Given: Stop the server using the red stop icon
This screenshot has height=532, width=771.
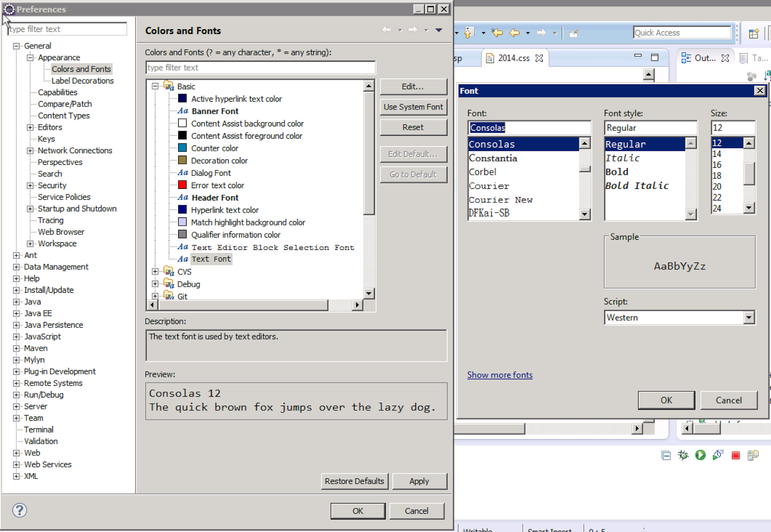Looking at the screenshot, I should coord(735,455).
